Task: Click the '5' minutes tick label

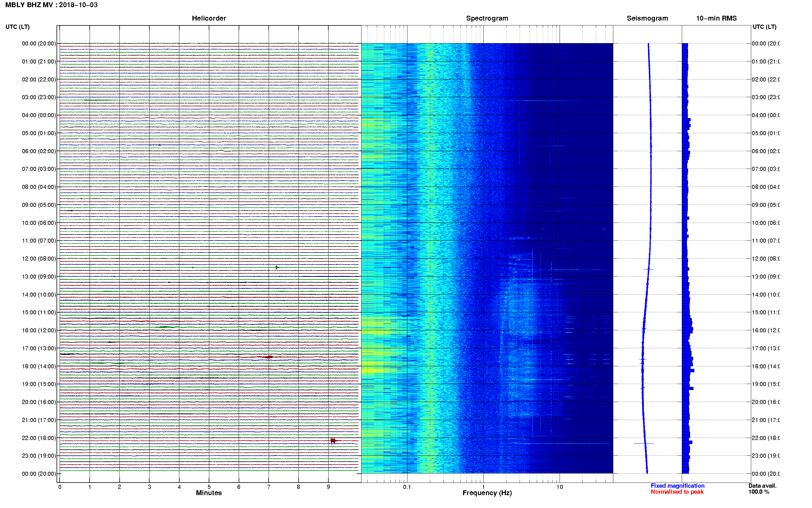Action: [x=209, y=487]
